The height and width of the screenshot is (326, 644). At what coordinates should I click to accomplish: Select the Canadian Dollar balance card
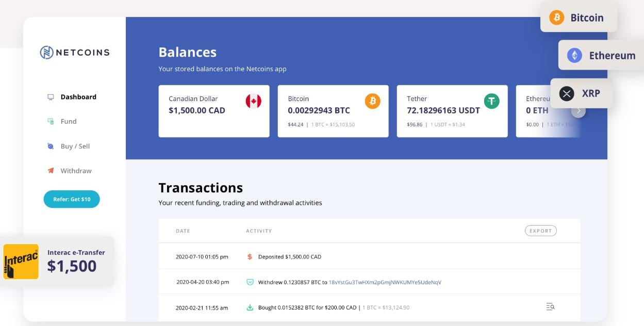[x=213, y=111]
